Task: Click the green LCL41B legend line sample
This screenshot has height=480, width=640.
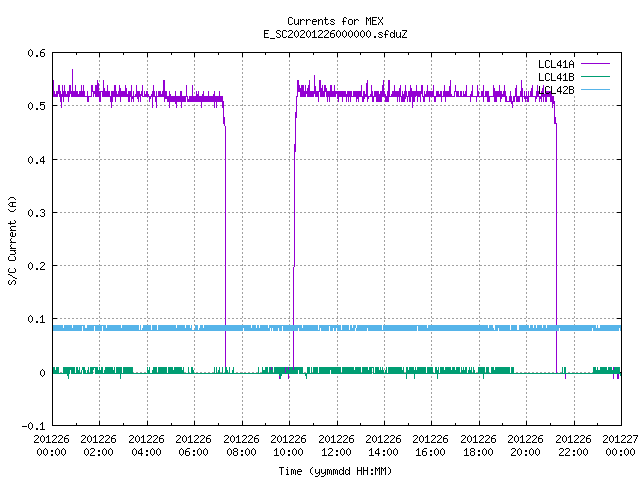Action: (595, 76)
